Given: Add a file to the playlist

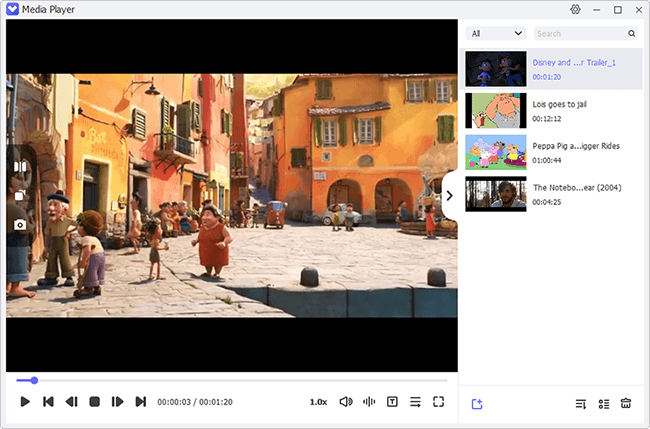Looking at the screenshot, I should pyautogui.click(x=477, y=403).
